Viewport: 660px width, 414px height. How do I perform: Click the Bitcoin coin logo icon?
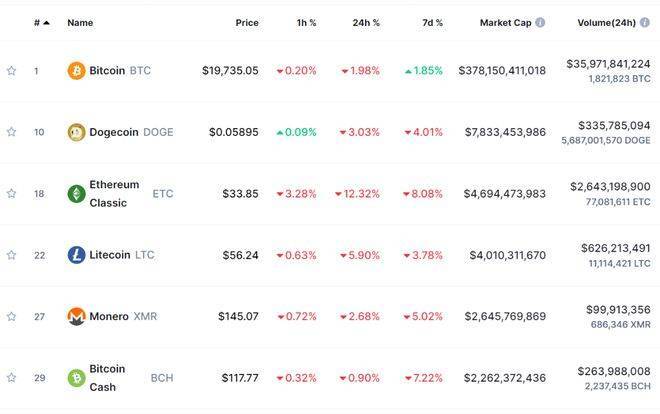click(76, 71)
